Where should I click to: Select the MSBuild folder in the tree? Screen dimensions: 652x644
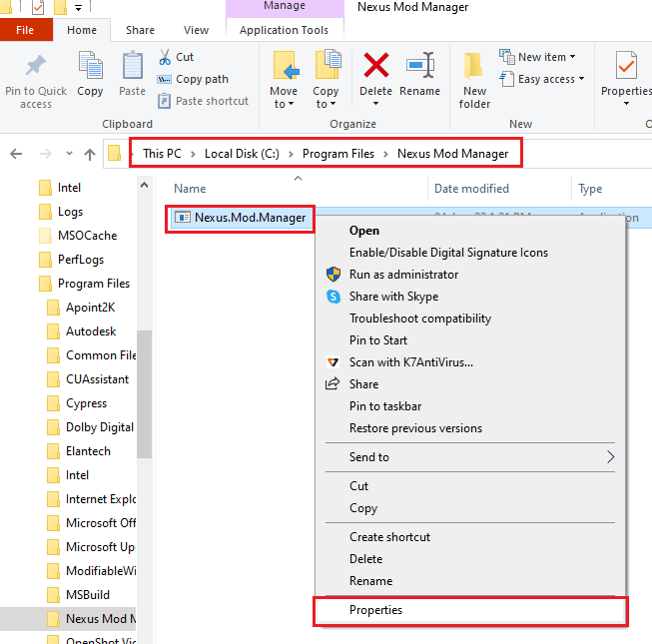pos(78,595)
